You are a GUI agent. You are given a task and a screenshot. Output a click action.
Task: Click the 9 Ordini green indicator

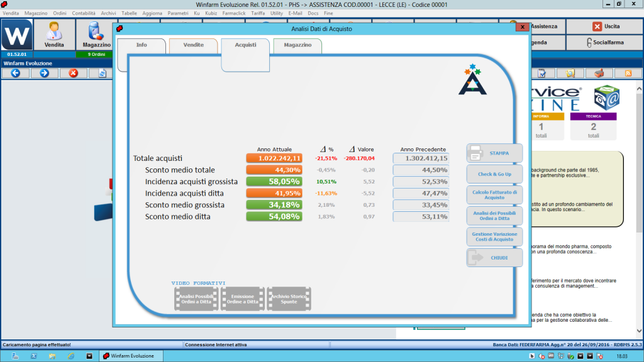click(96, 54)
